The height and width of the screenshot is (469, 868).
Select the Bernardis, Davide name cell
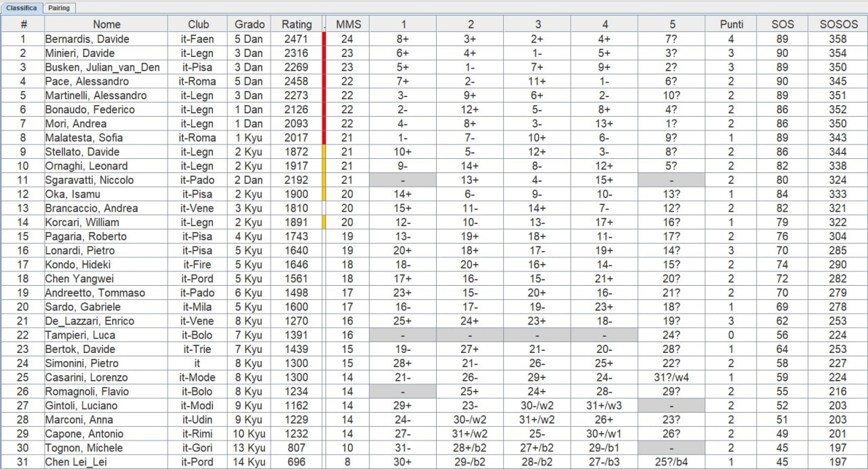tap(106, 39)
